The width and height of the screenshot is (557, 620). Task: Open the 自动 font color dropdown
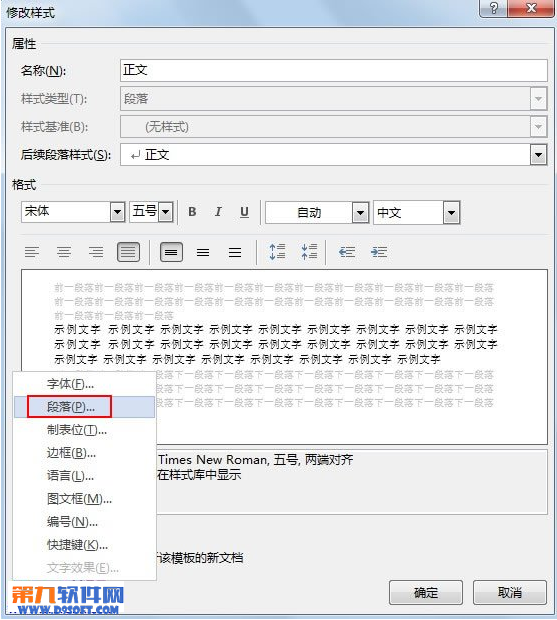pos(360,213)
